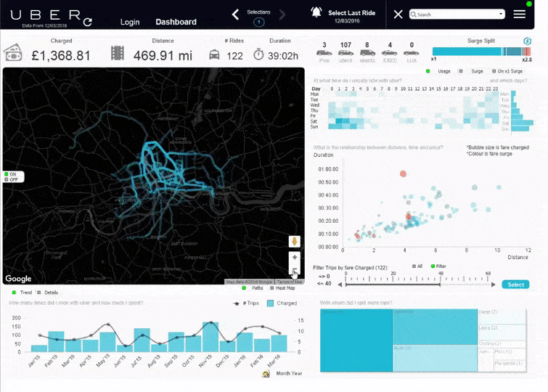
Task: Click the # Trips legend item
Action: [x=246, y=303]
